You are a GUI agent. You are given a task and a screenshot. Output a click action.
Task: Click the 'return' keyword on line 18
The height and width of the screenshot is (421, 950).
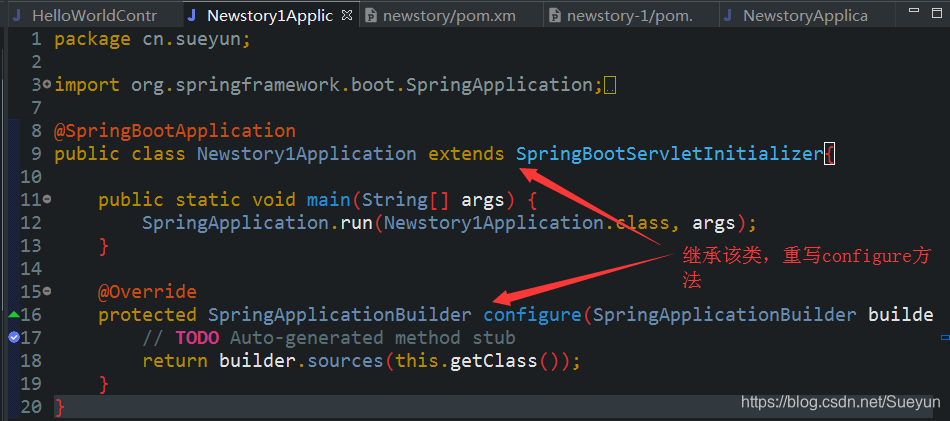(175, 361)
